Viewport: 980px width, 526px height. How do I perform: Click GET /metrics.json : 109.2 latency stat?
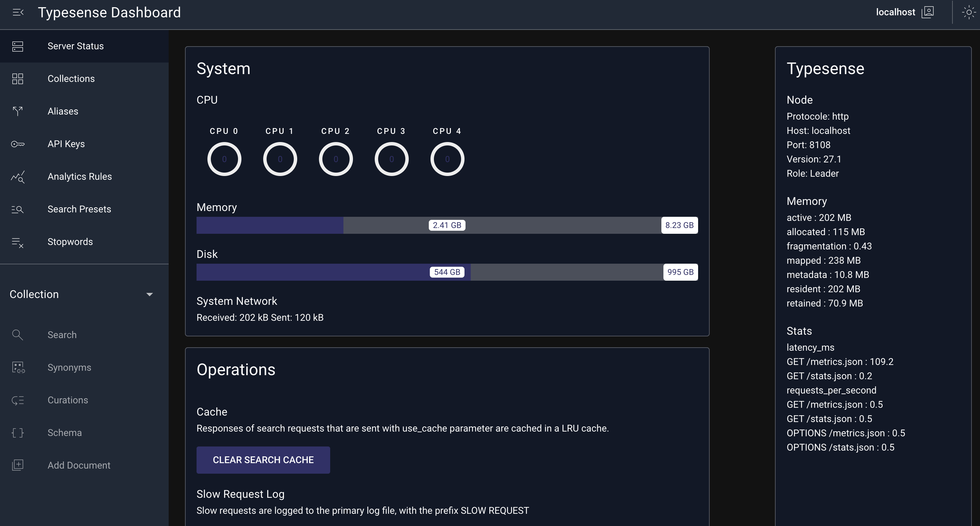coord(840,362)
